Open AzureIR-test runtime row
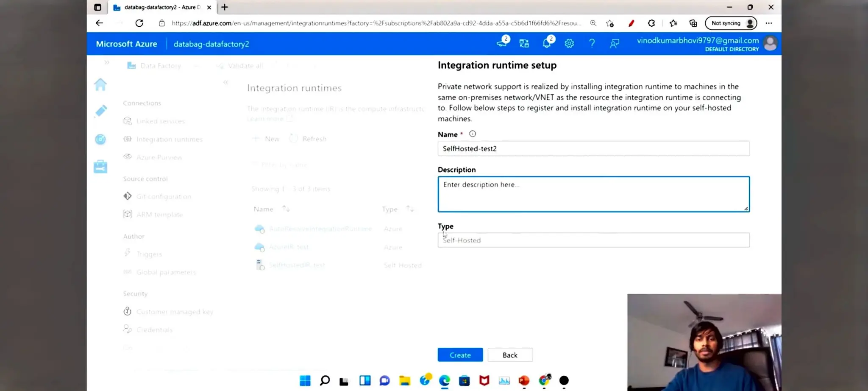The image size is (868, 391). 289,247
